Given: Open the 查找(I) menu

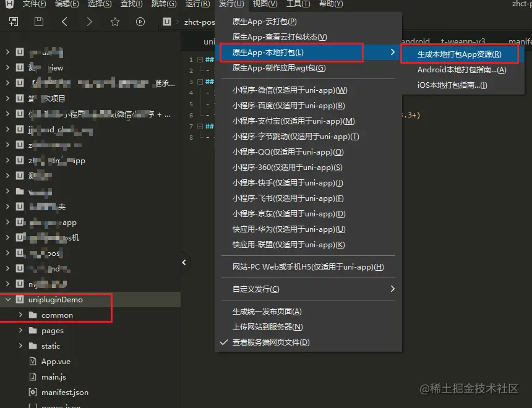Looking at the screenshot, I should click(131, 4).
